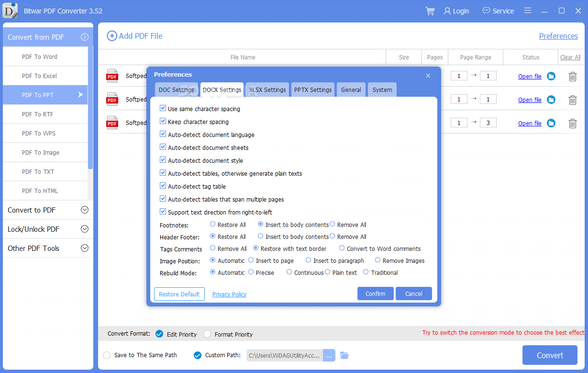Viewport: 588px width, 373px height.
Task: Uncheck Use same character spacing
Action: coord(163,109)
